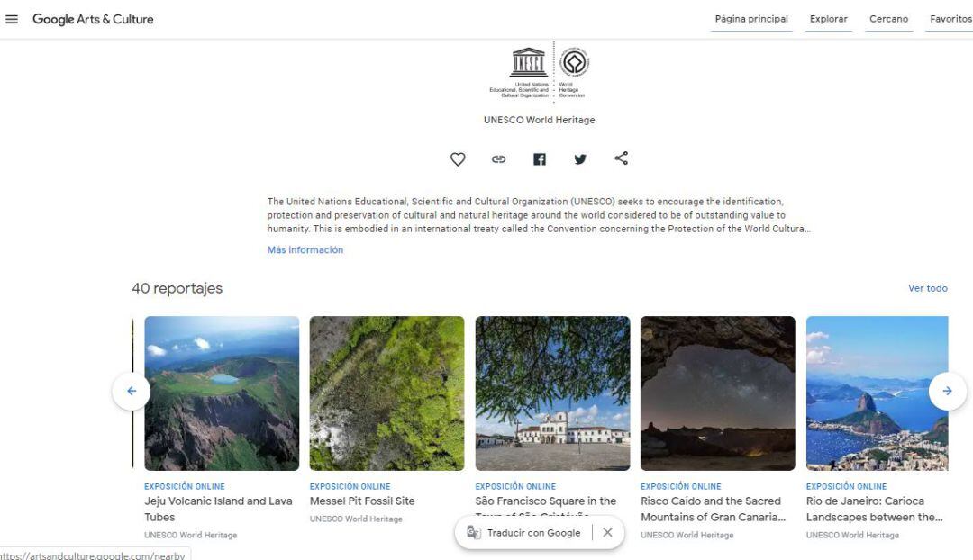Open Jeju Volcanic Island thumbnail

[x=222, y=393]
